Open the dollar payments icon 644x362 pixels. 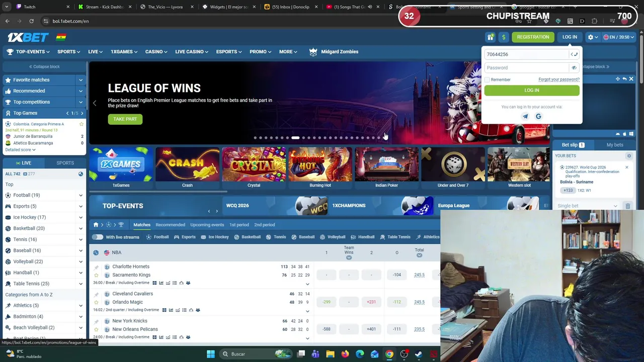(x=504, y=37)
